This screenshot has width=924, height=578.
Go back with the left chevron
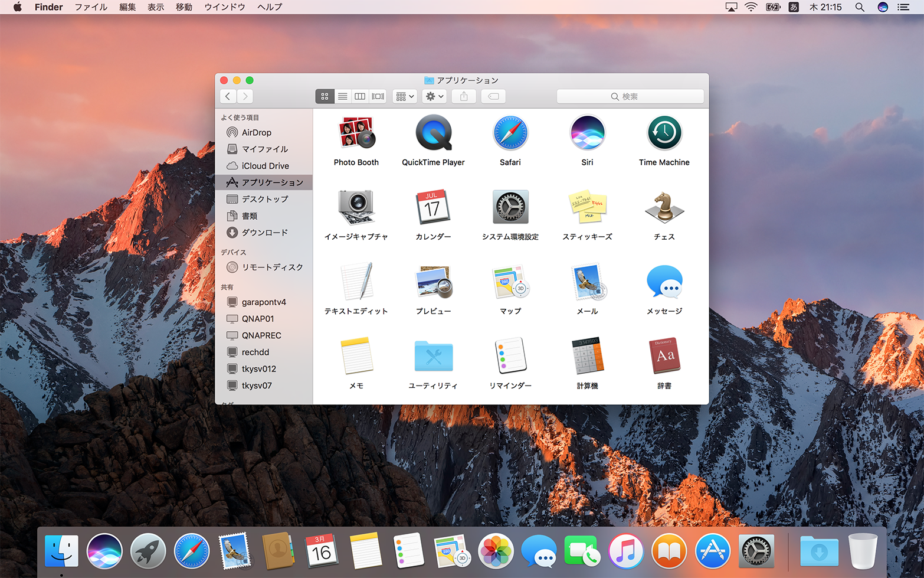coord(228,96)
